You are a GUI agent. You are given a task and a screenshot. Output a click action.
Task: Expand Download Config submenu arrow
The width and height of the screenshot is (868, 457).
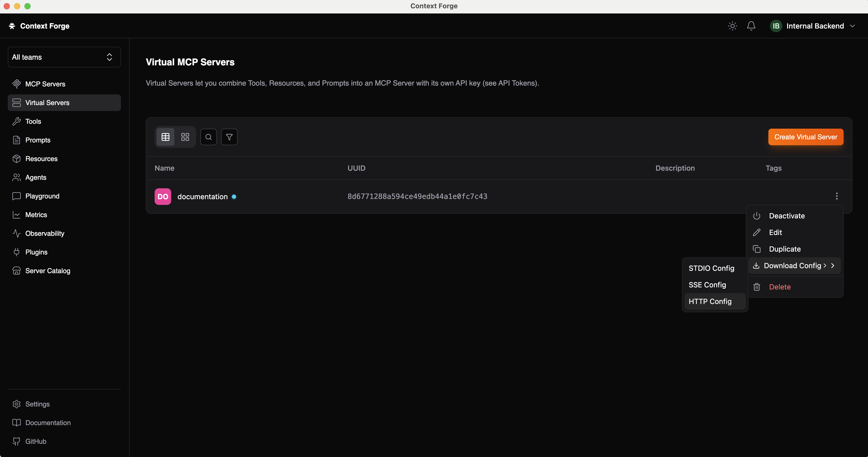pyautogui.click(x=833, y=266)
